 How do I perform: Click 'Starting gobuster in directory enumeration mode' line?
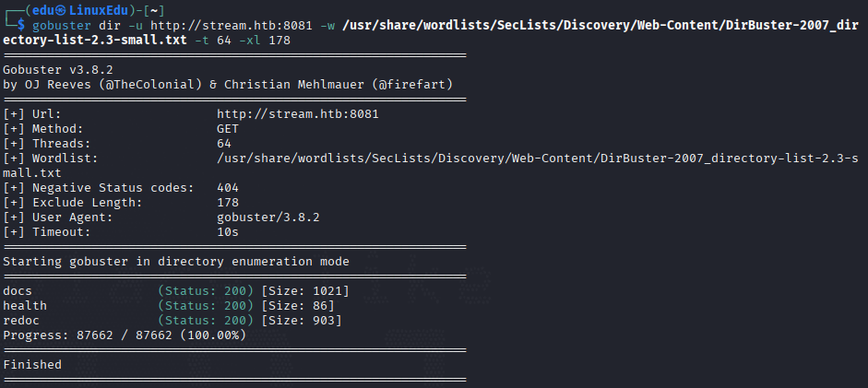pos(176,262)
